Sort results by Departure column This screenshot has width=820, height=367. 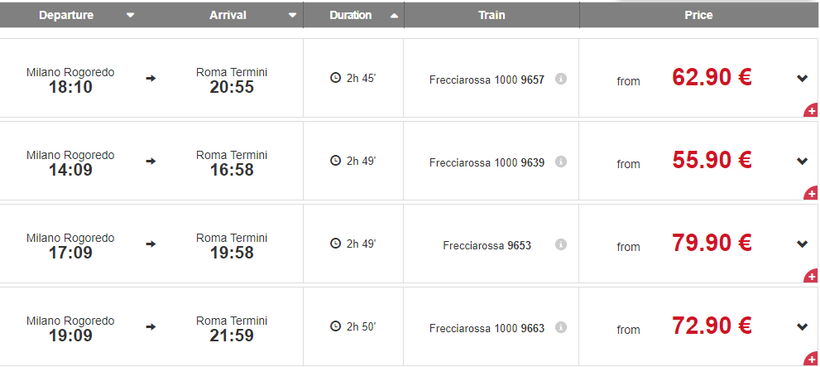[x=66, y=15]
